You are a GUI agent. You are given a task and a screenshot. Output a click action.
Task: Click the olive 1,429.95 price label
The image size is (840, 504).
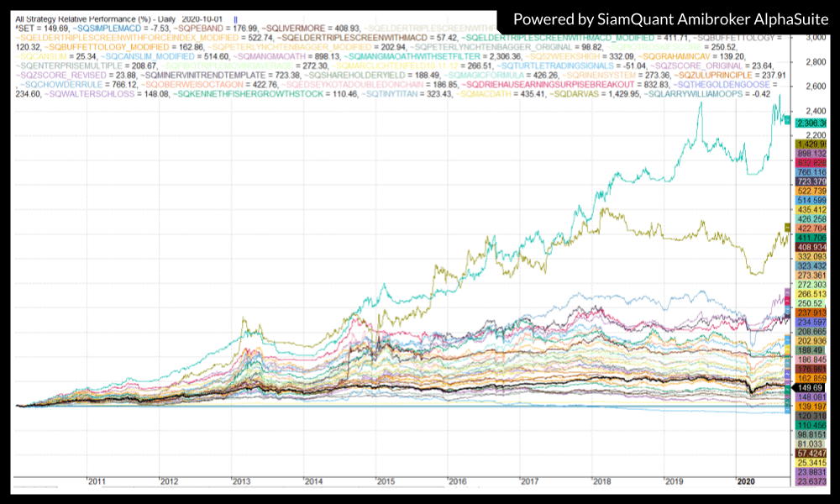point(806,144)
